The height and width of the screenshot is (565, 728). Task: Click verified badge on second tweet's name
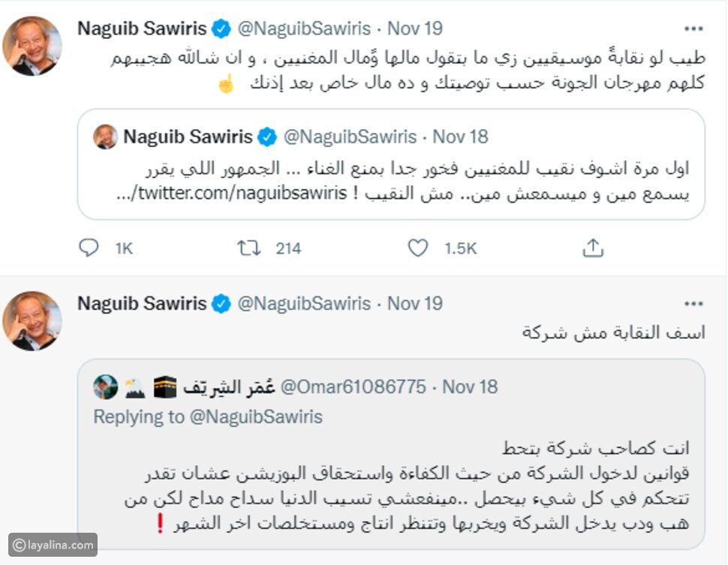coord(220,304)
